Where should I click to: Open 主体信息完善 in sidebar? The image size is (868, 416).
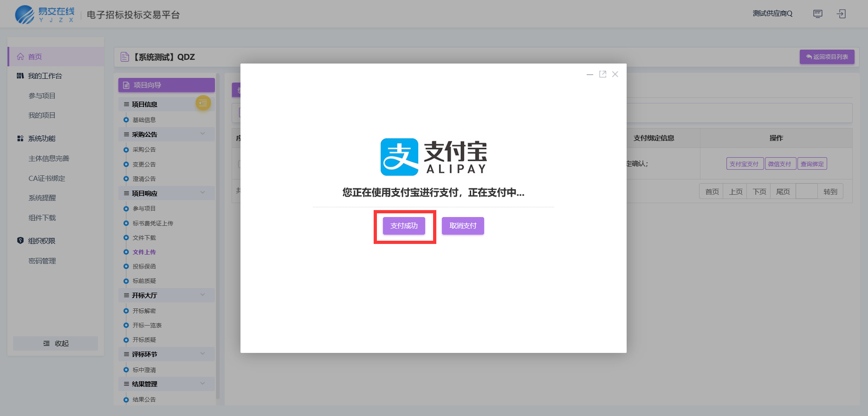tap(49, 158)
